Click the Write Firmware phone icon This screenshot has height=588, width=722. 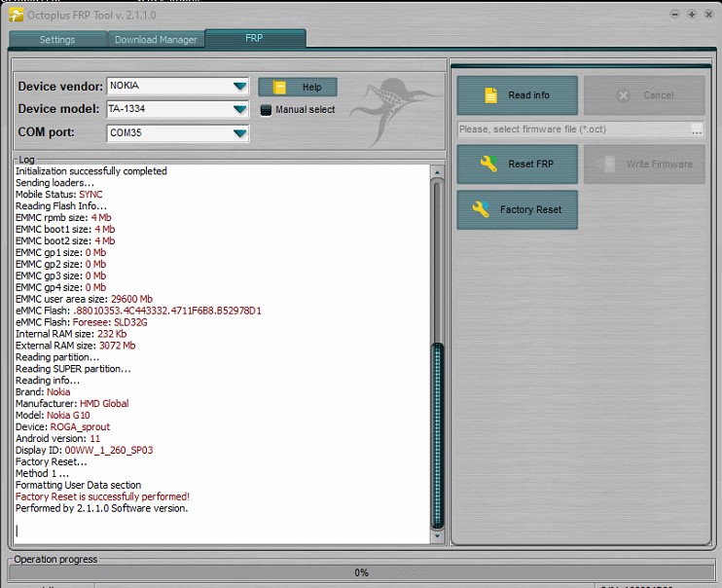coord(605,165)
